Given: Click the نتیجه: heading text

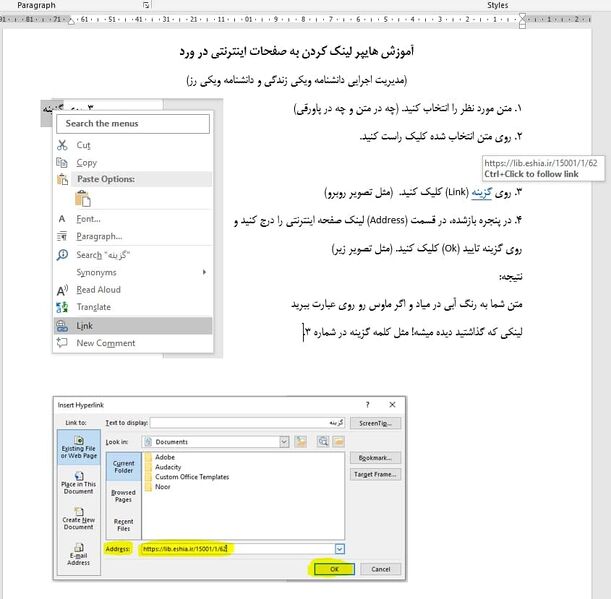Looking at the screenshot, I should point(510,277).
